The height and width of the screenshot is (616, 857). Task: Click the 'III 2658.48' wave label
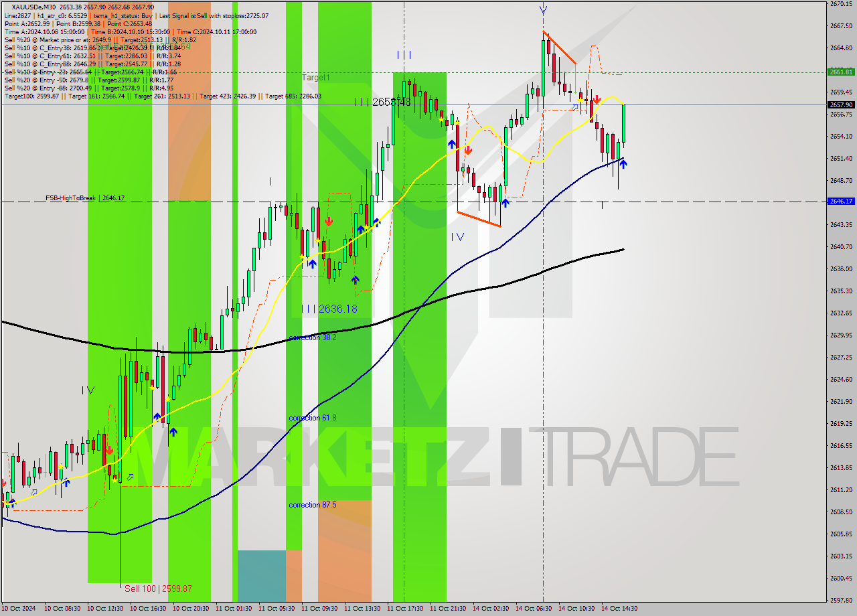(382, 102)
